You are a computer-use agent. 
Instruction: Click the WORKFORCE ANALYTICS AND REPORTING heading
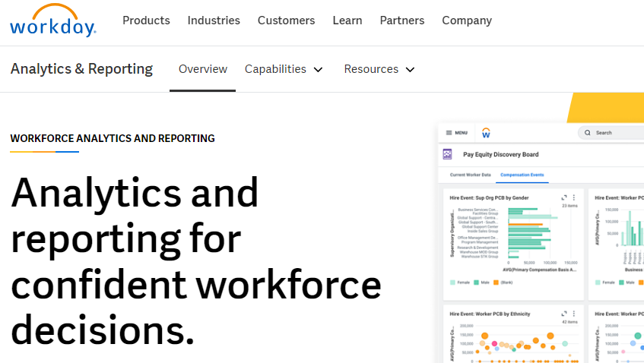[x=113, y=139]
